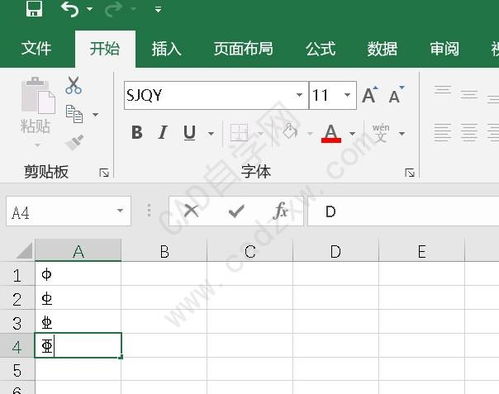Open the font color palette arrow
This screenshot has width=499, height=394.
pos(352,134)
